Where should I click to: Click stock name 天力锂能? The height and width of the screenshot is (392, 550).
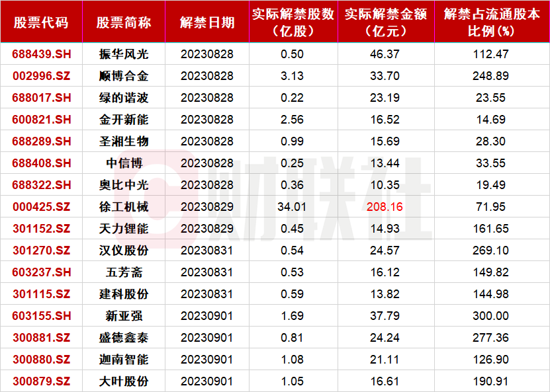124,229
